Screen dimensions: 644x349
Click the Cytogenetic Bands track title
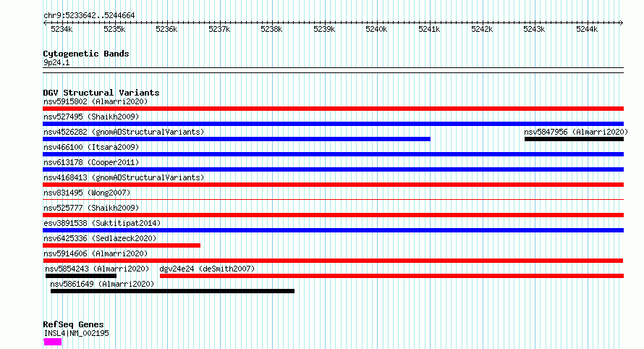(x=86, y=54)
